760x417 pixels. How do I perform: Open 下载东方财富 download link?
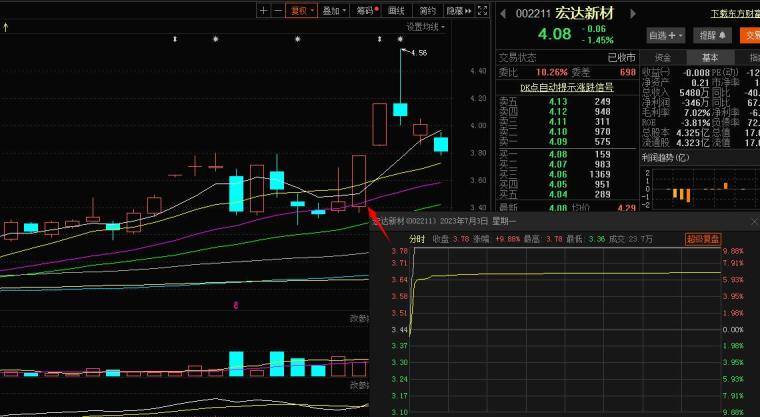click(x=735, y=14)
